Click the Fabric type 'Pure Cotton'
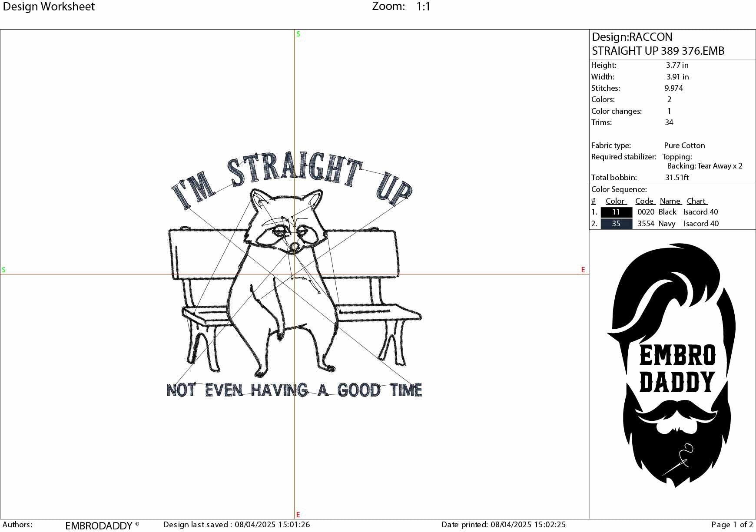The width and height of the screenshot is (756, 532). coord(684,145)
